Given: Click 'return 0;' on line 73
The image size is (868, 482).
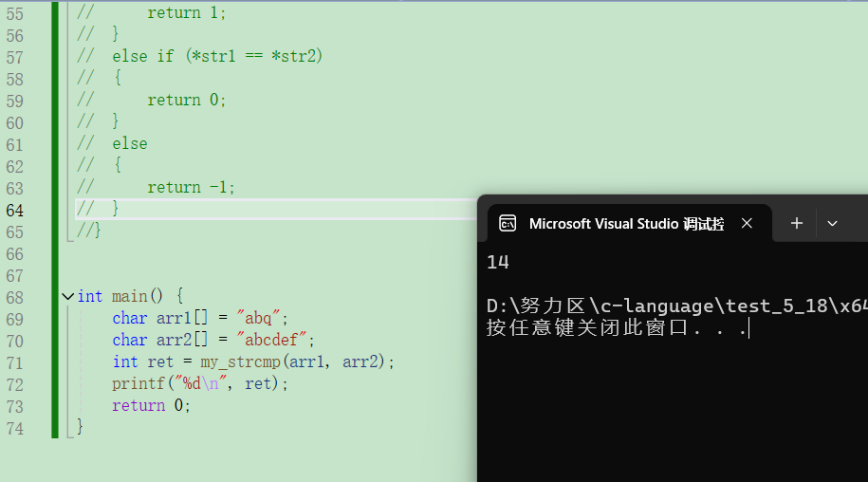Looking at the screenshot, I should coord(151,406).
